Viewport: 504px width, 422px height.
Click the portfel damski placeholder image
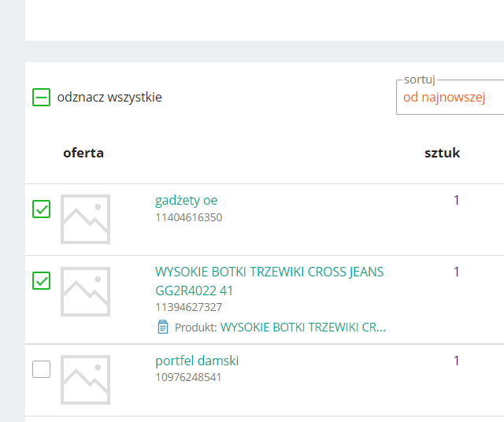pos(85,379)
